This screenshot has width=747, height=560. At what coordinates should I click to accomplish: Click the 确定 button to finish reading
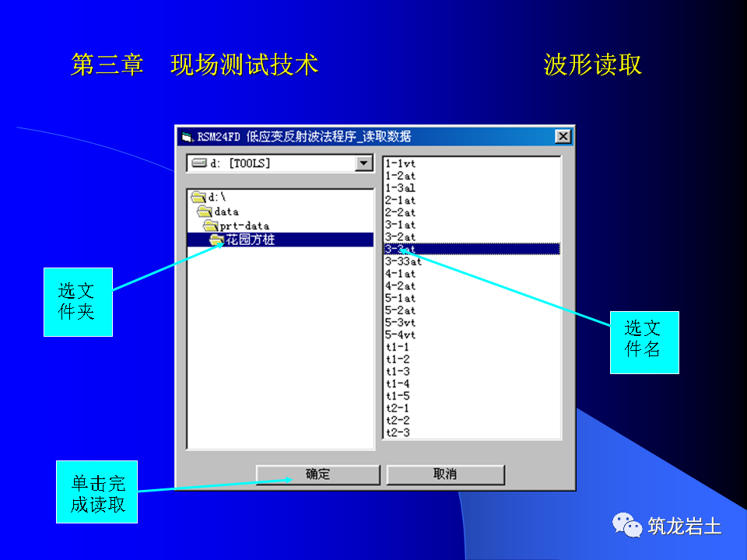click(x=317, y=474)
